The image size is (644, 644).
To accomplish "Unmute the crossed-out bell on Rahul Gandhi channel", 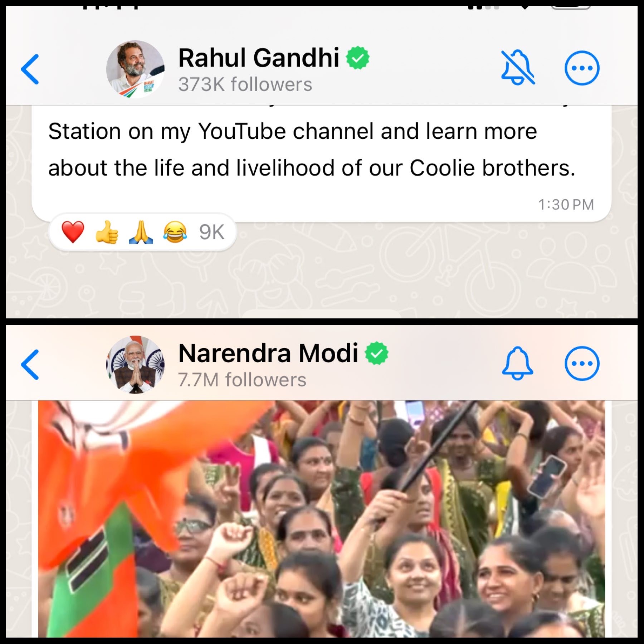I will (x=518, y=68).
